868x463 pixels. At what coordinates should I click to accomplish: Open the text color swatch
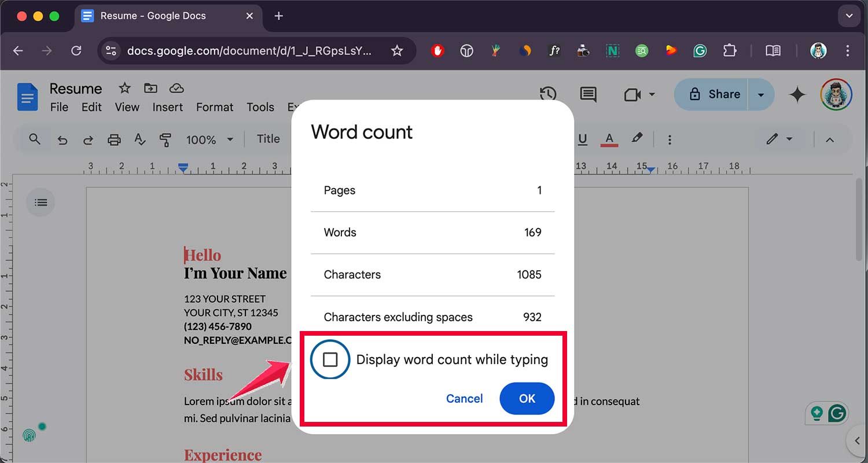(x=609, y=139)
